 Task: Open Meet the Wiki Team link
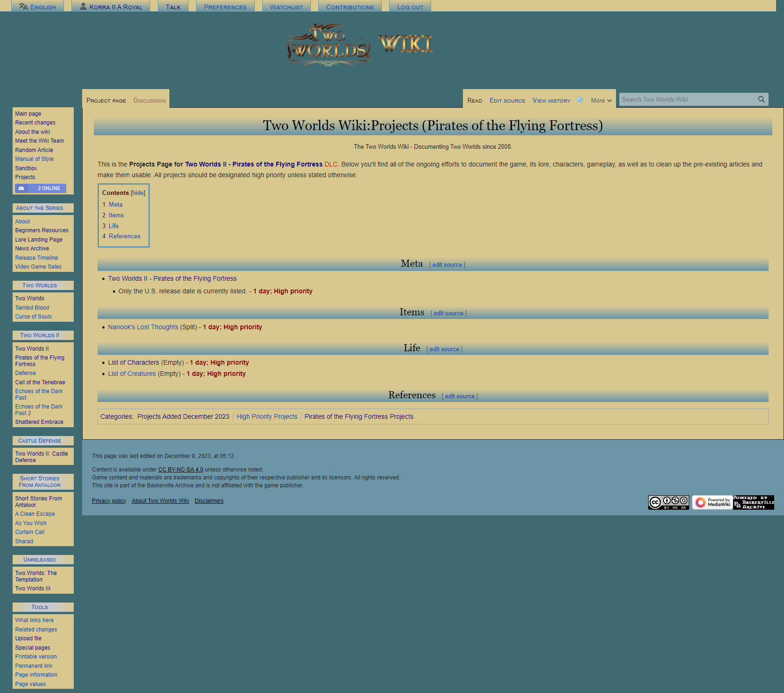point(39,141)
